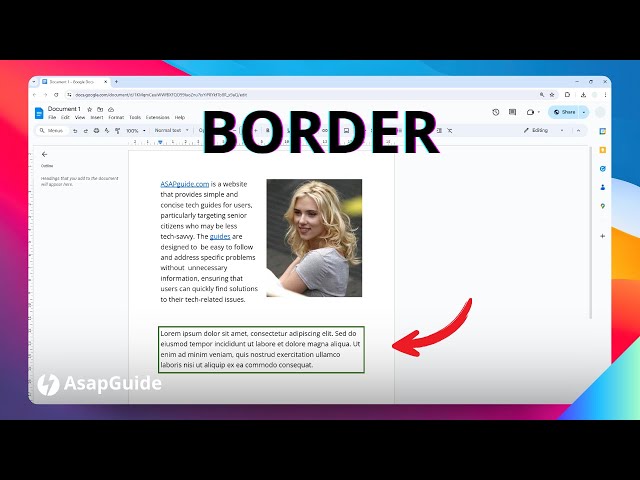
Task: Open the Edit menu
Action: click(x=65, y=117)
